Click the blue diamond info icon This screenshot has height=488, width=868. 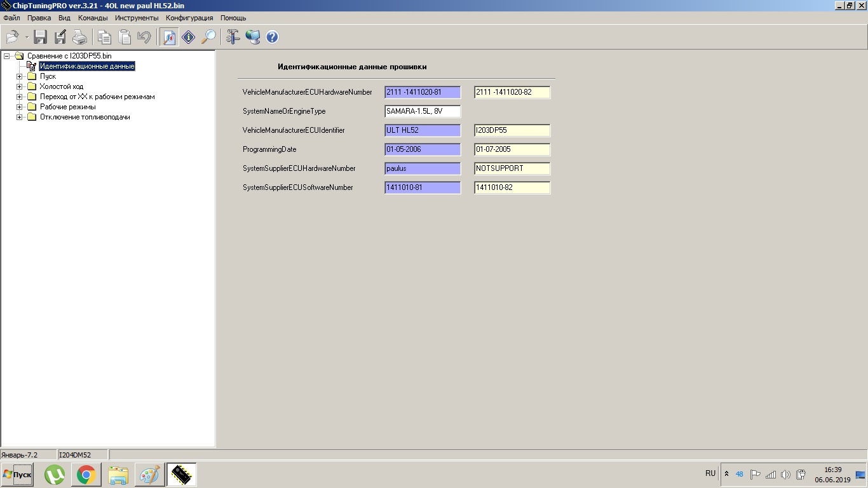tap(188, 37)
